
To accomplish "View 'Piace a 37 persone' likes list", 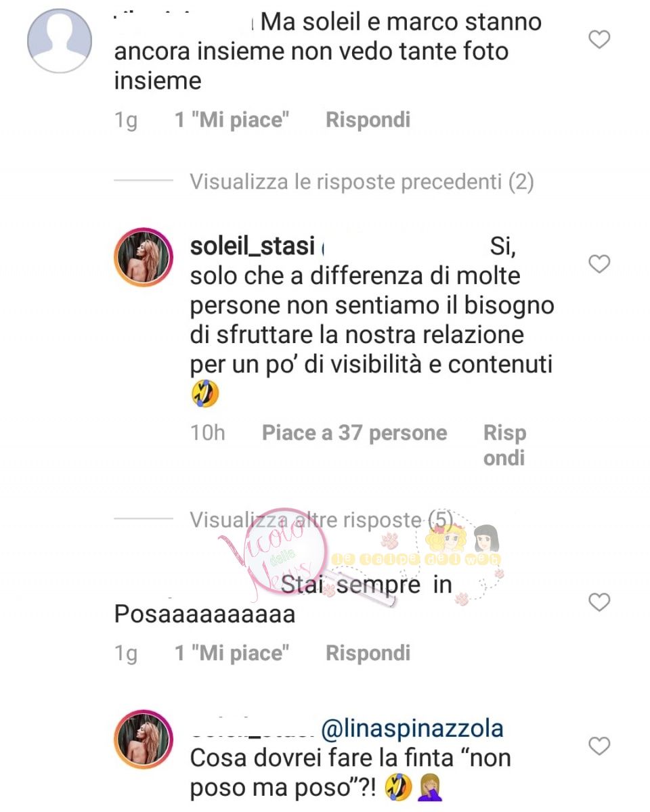I will pyautogui.click(x=354, y=433).
